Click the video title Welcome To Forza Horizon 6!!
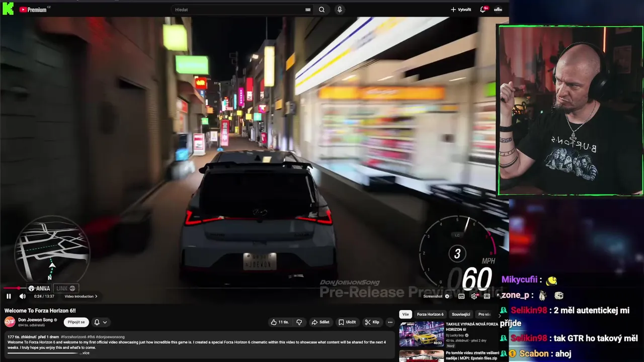The height and width of the screenshot is (362, 644). click(40, 311)
